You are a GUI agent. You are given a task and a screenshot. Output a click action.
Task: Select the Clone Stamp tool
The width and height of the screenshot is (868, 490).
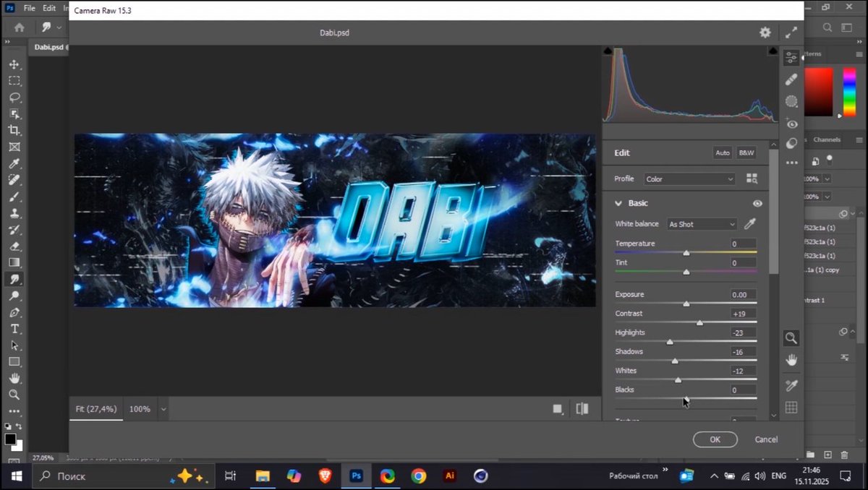pyautogui.click(x=14, y=213)
